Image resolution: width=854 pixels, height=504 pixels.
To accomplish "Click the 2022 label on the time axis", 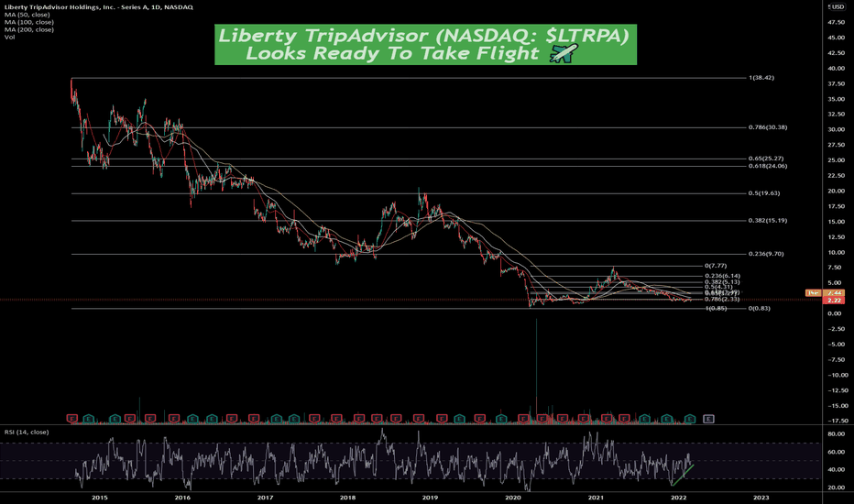I will coord(679,498).
